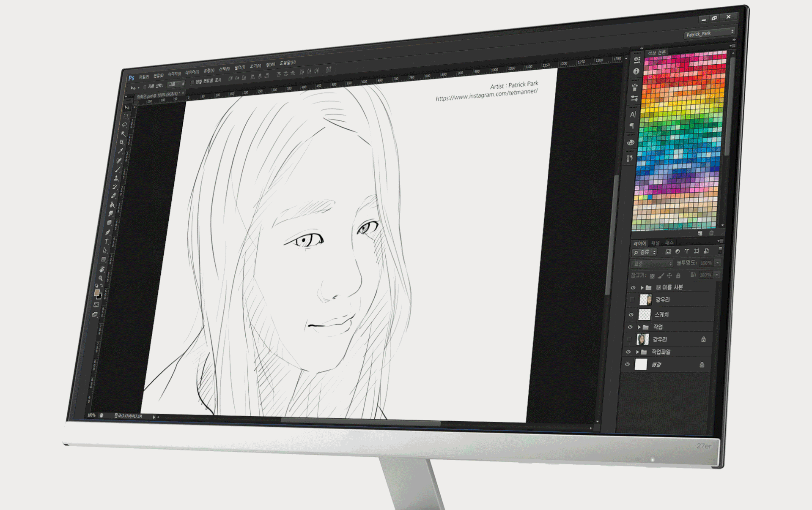The height and width of the screenshot is (510, 812).
Task: Select the Move tool in the toolbox
Action: click(x=126, y=107)
